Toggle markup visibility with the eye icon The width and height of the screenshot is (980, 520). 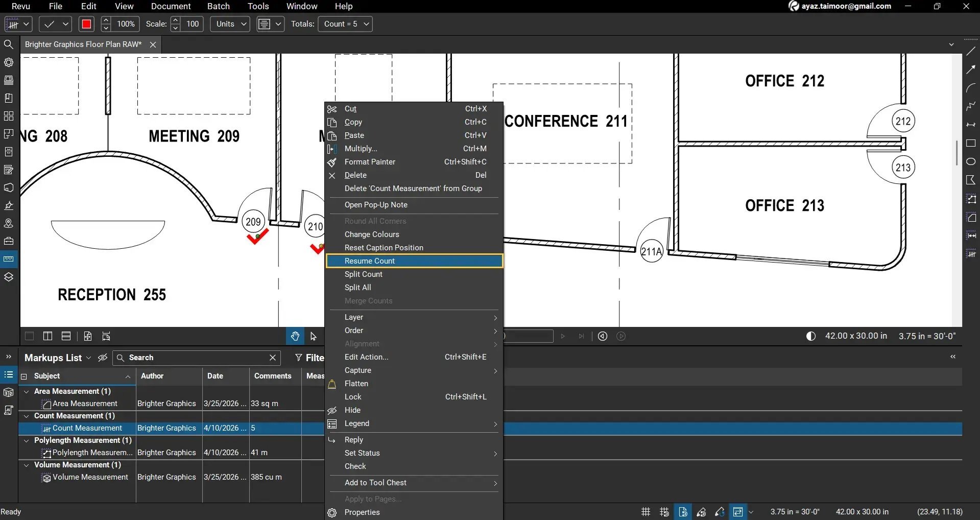103,358
